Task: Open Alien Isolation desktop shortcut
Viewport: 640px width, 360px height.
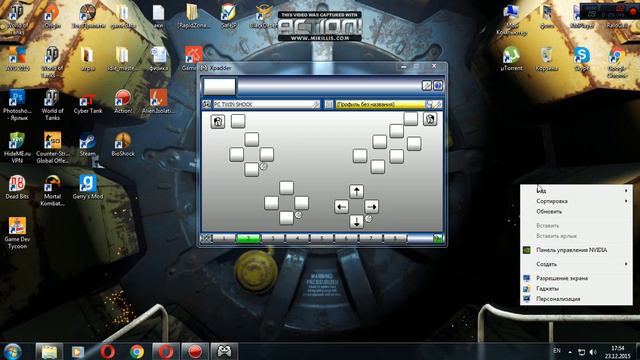Action: click(x=158, y=103)
